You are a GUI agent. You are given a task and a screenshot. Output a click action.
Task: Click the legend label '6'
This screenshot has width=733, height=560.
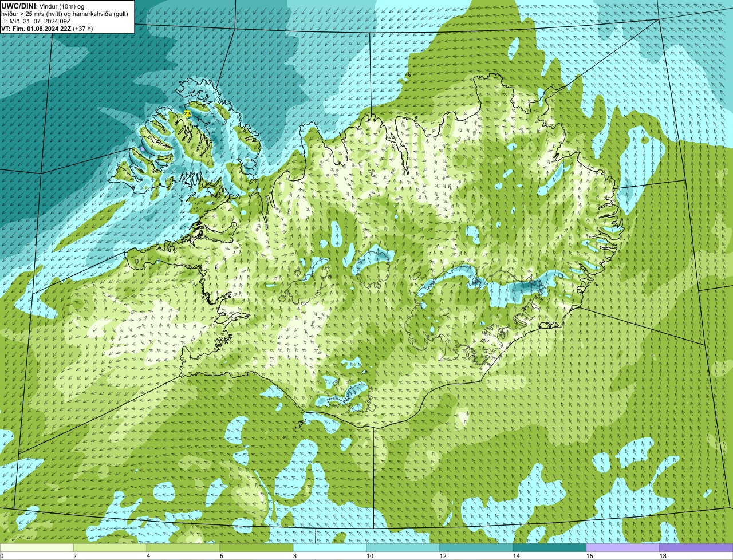(x=222, y=557)
